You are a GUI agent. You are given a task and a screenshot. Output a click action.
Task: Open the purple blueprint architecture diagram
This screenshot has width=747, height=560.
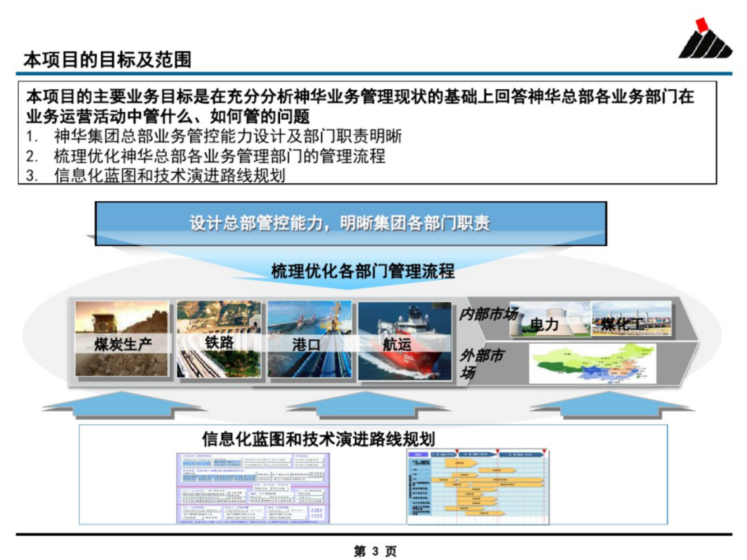pos(253,488)
